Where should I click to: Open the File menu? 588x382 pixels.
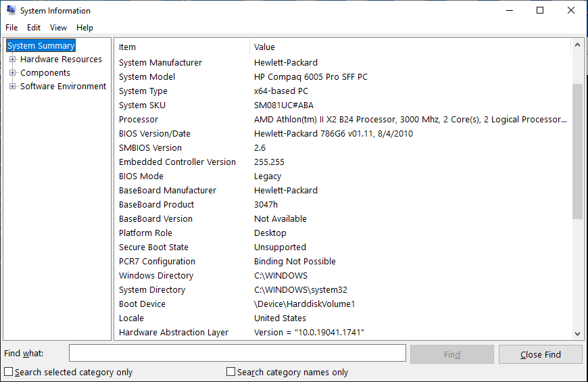[11, 28]
